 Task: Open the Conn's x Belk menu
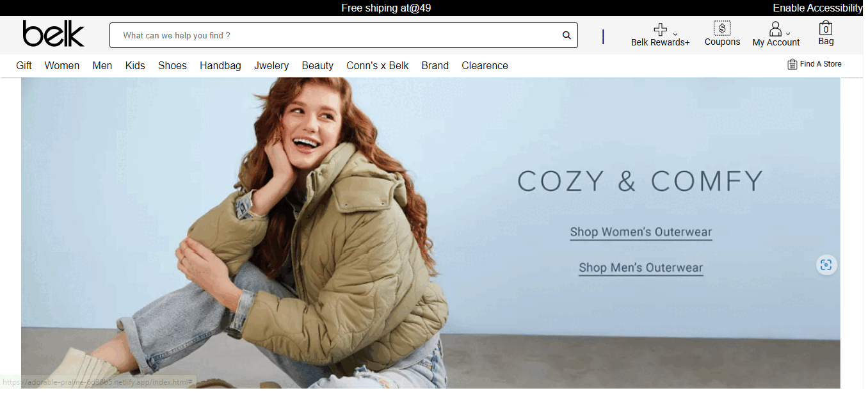click(x=378, y=65)
